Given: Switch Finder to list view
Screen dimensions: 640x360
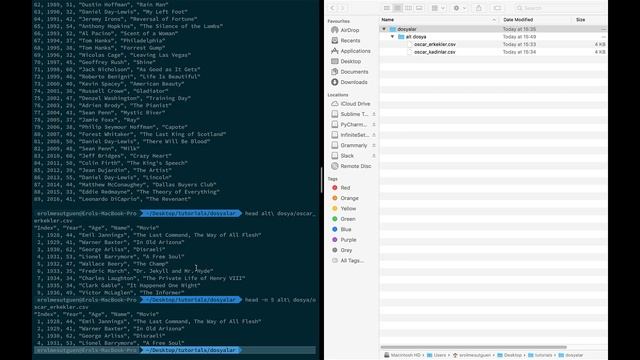Looking at the screenshot, I should [x=397, y=8].
